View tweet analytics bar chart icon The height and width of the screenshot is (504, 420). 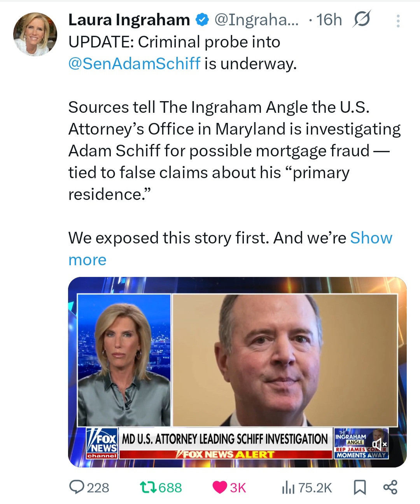[x=288, y=487]
